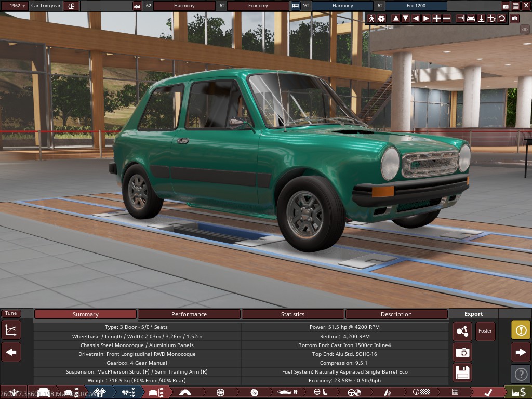Screen dimensions: 532x399
Task: Click the top-down view arrow icon
Action: pyautogui.click(x=481, y=18)
